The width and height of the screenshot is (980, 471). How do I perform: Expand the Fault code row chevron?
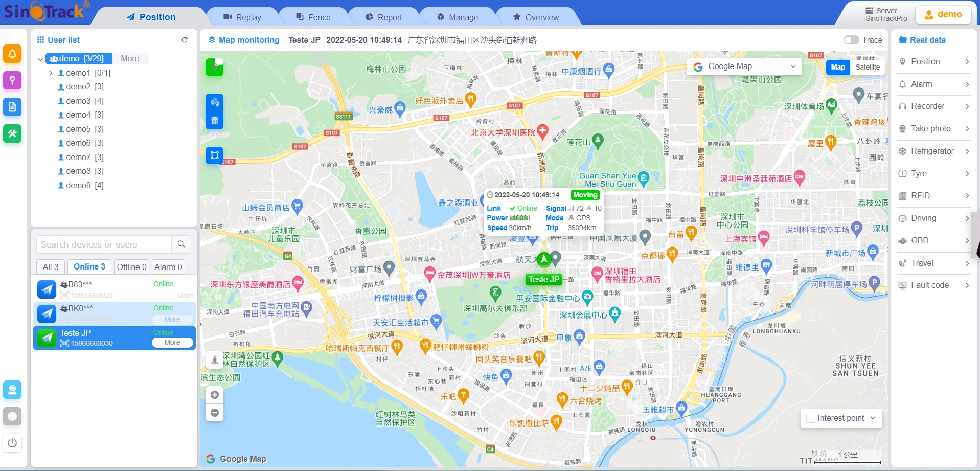(x=967, y=285)
